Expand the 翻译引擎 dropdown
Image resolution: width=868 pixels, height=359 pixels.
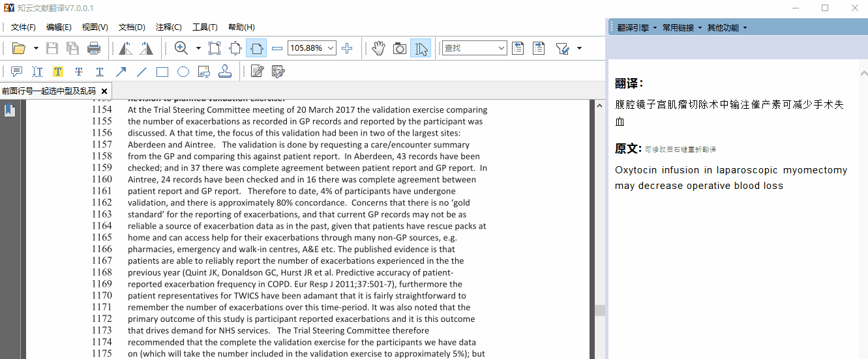pos(637,27)
